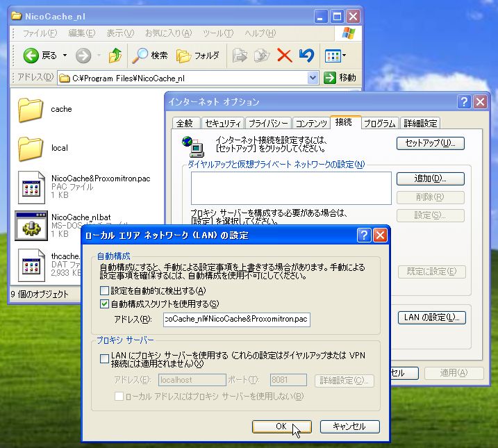Select the NicoCache&Proxomitron.pac file icon
498x448 pixels.
[31, 188]
